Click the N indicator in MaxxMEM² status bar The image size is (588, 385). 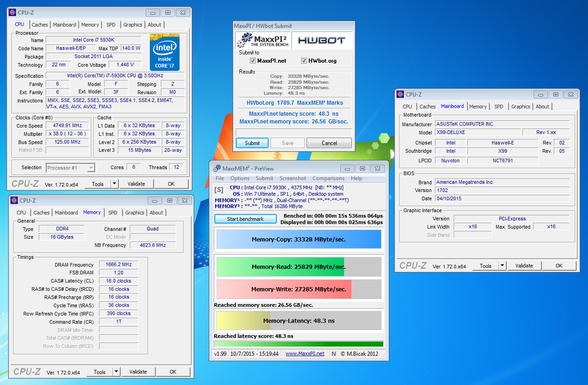click(334, 354)
